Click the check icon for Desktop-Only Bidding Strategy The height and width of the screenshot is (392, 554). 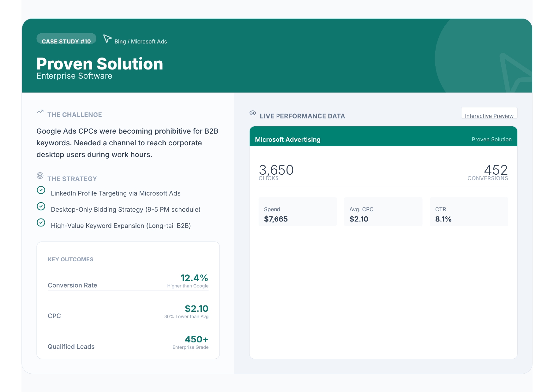point(41,206)
